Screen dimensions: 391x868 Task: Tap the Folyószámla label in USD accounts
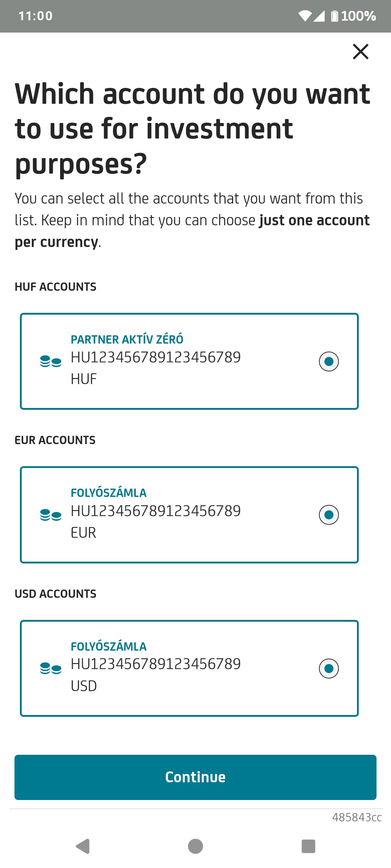[109, 647]
